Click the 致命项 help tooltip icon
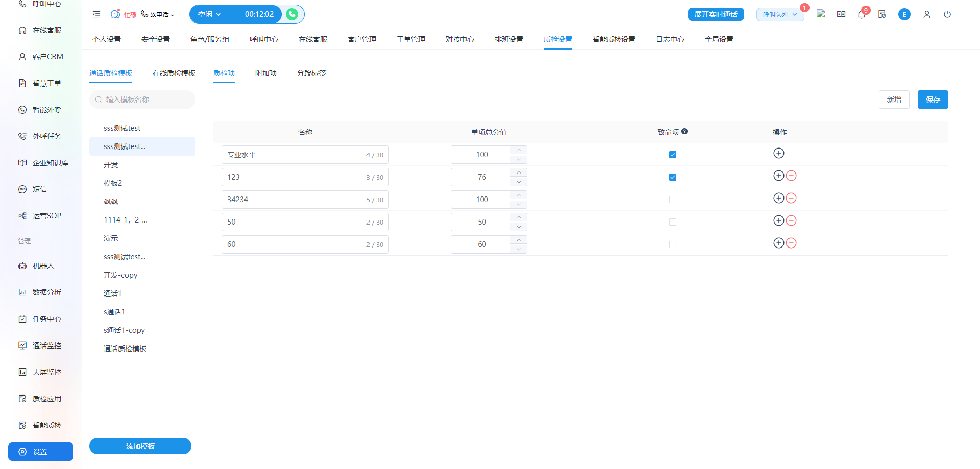The height and width of the screenshot is (469, 980). (x=684, y=131)
